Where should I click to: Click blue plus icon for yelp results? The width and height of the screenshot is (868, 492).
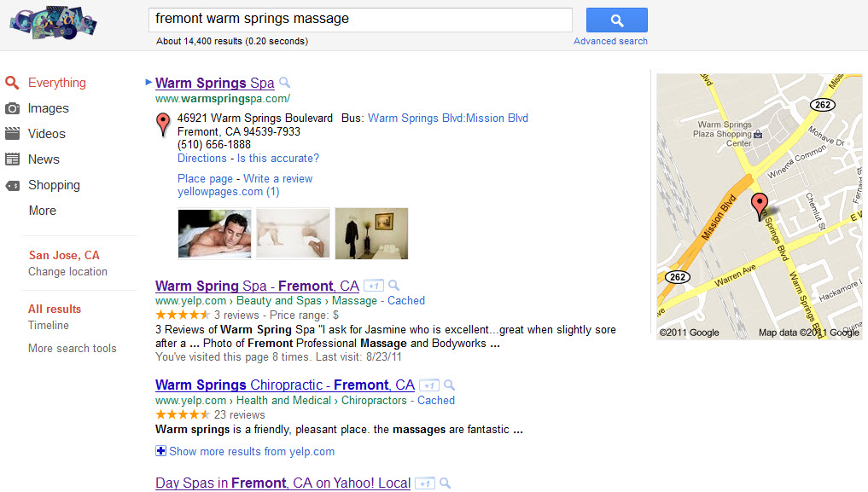click(160, 450)
